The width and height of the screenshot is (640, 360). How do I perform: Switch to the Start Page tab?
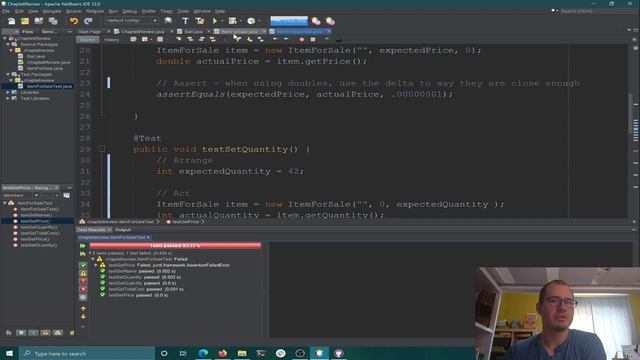coord(90,31)
